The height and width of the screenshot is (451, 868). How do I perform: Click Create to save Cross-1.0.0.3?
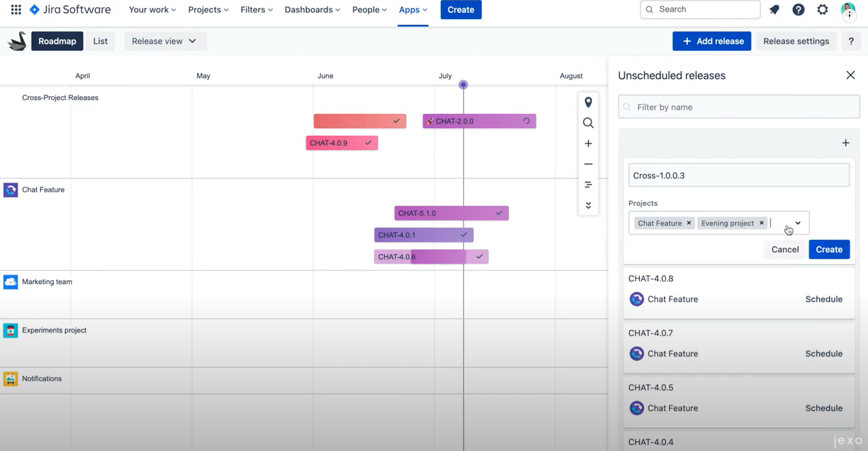tap(828, 249)
